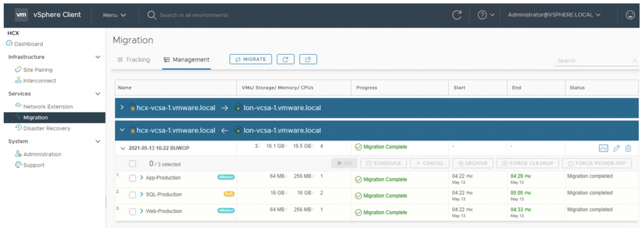Open Network Extension in sidebar
644x228 pixels.
point(48,106)
